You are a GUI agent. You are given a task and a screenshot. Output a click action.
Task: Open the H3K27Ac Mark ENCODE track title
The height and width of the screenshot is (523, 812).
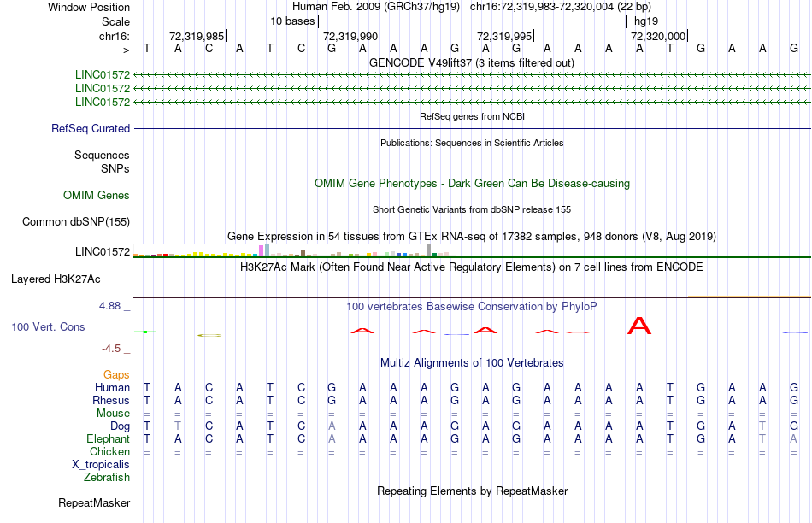coord(472,267)
